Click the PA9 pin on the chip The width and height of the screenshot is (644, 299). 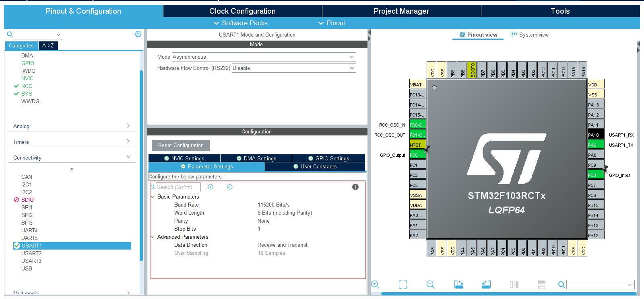point(596,145)
